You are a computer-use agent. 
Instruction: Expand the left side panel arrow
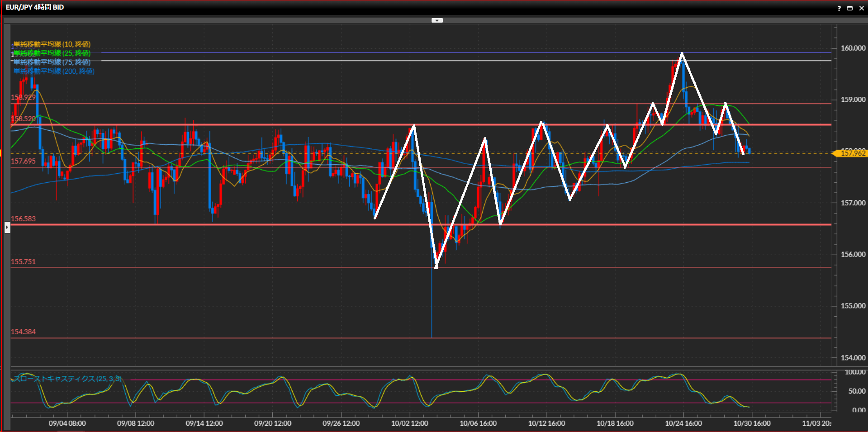pyautogui.click(x=7, y=227)
